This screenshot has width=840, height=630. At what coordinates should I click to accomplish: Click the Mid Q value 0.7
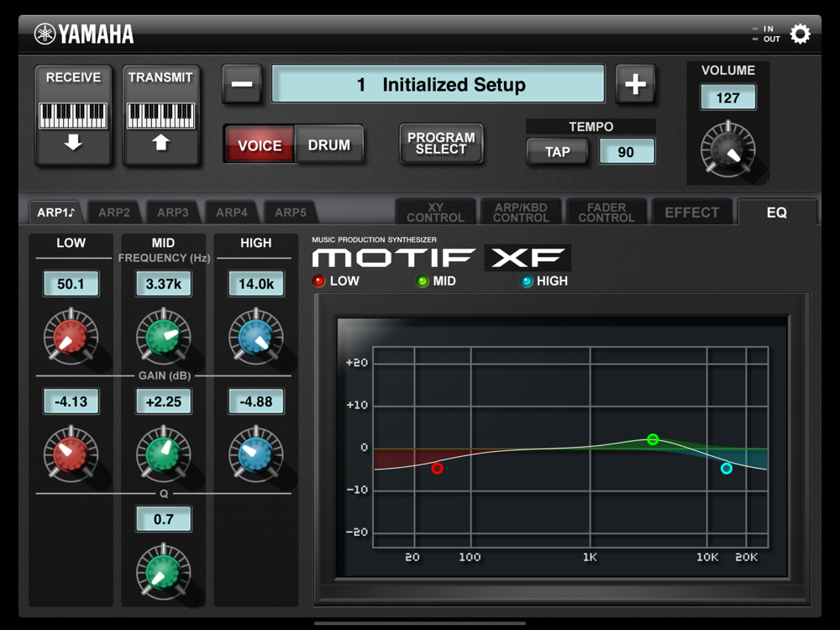164,519
